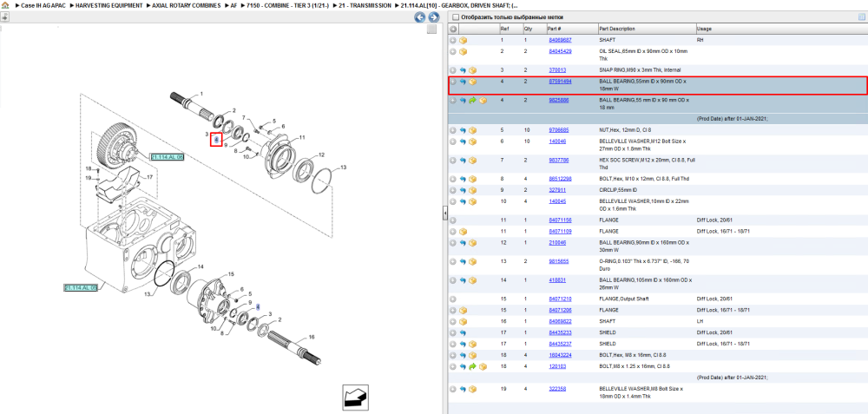Click callout number 16 on the diagram
Viewport: 868px width, 414px height.
pos(311,337)
